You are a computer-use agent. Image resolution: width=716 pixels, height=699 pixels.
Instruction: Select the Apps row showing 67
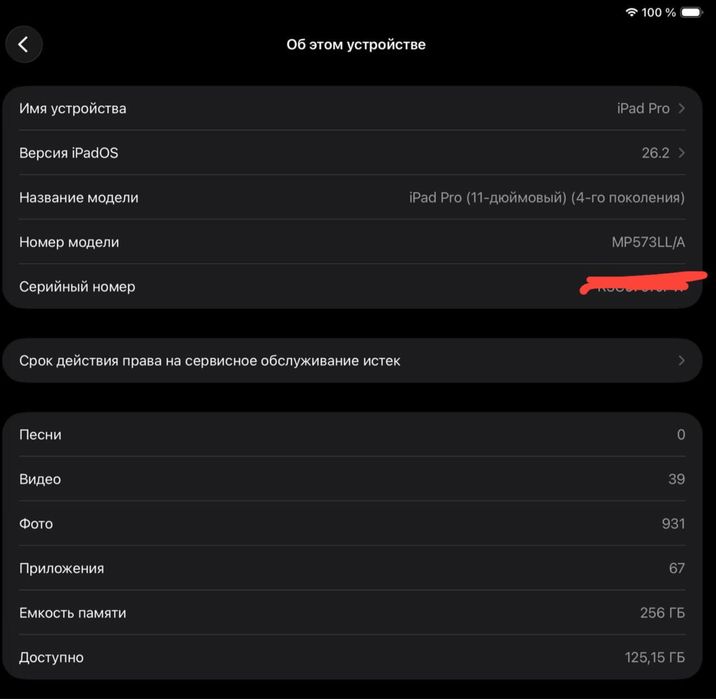(350, 568)
